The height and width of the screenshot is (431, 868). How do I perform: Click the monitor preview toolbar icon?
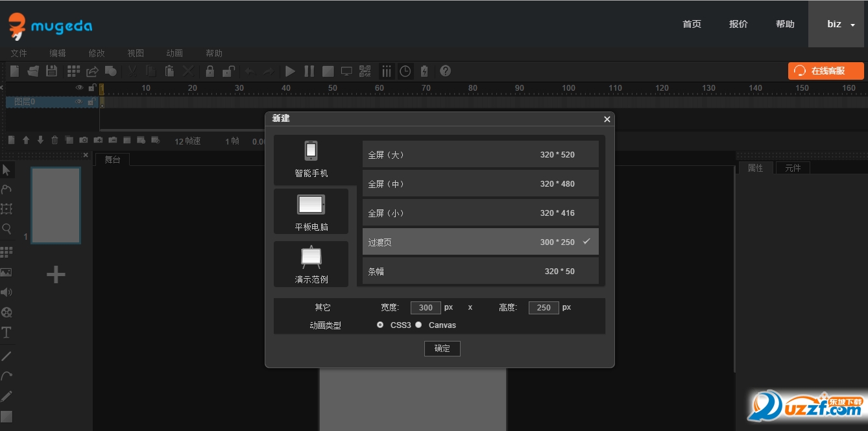346,71
